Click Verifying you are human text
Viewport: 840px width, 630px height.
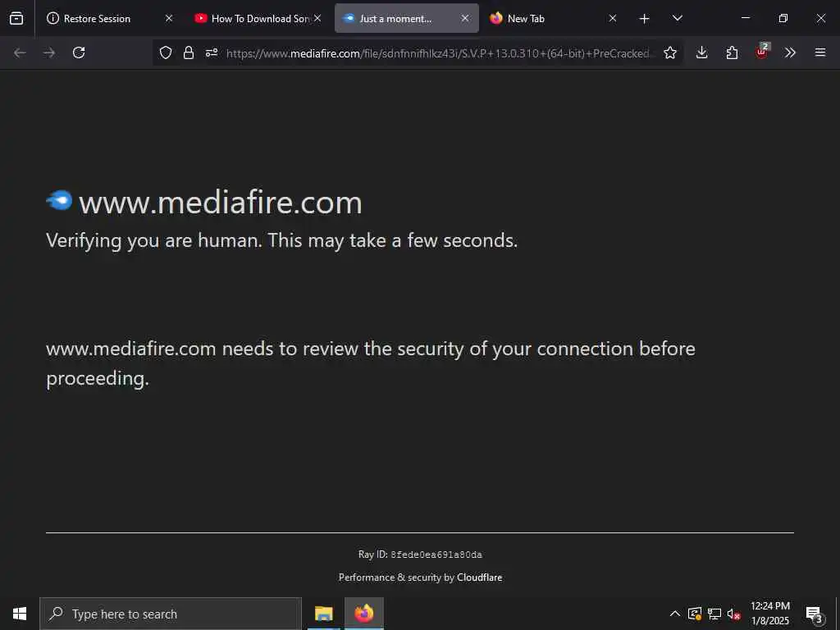pos(282,240)
